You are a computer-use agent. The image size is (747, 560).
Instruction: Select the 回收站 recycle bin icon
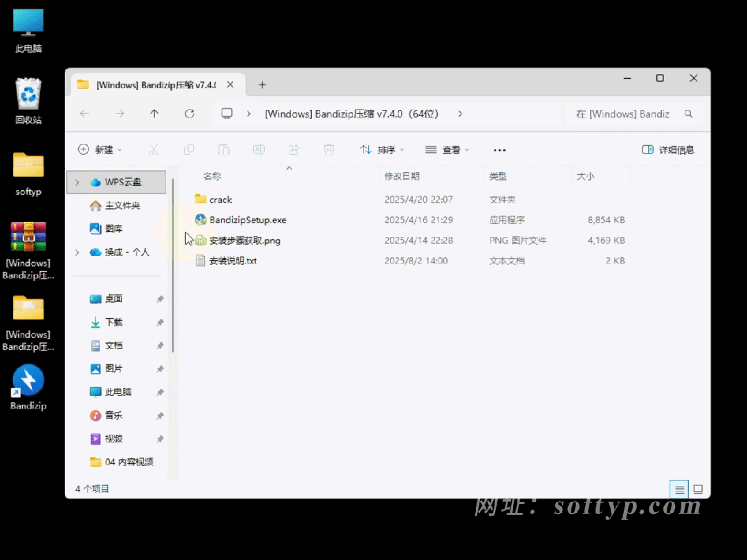pyautogui.click(x=28, y=101)
